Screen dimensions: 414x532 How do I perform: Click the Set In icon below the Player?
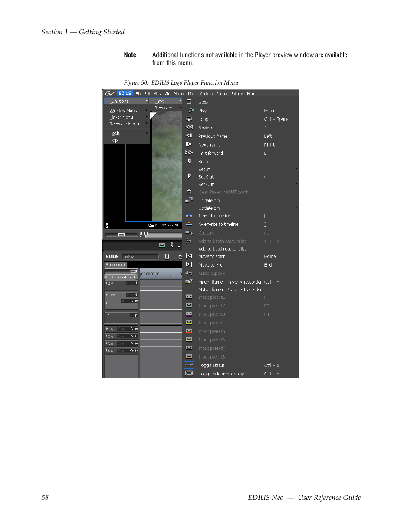pos(172,245)
